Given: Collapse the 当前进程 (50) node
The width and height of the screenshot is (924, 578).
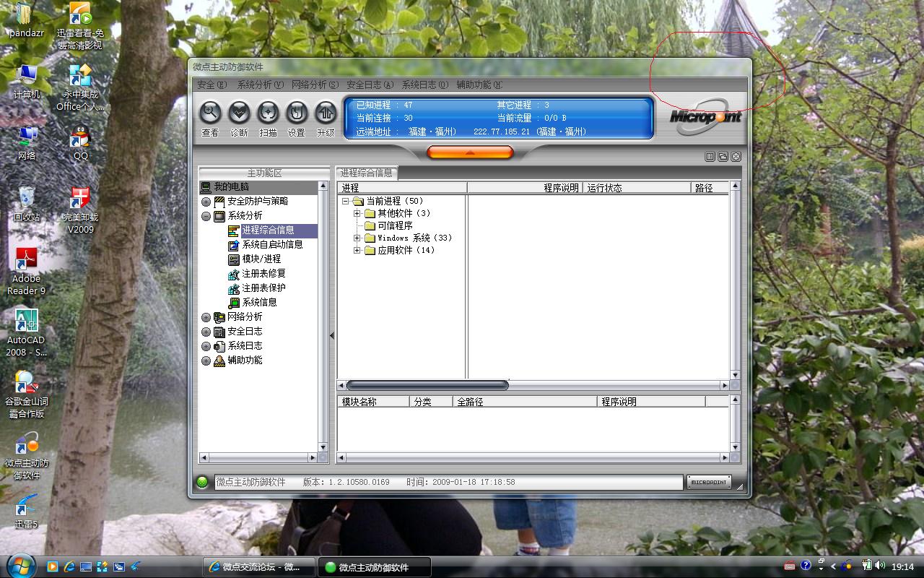Looking at the screenshot, I should pyautogui.click(x=345, y=201).
